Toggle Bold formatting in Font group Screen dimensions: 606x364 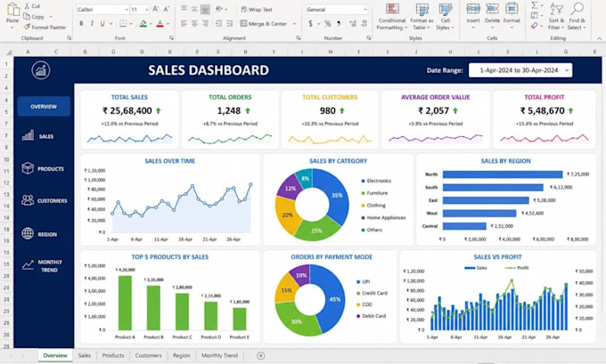(81, 23)
